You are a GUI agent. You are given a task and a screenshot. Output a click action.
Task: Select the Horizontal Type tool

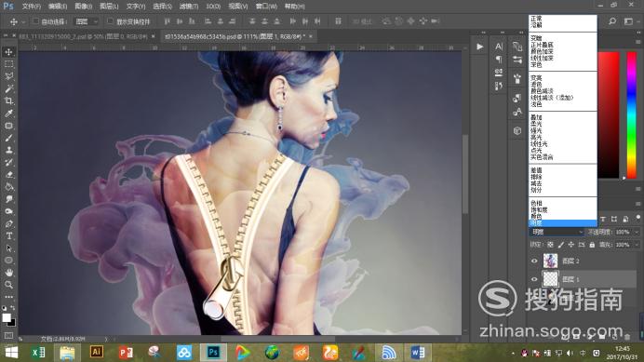[8, 235]
